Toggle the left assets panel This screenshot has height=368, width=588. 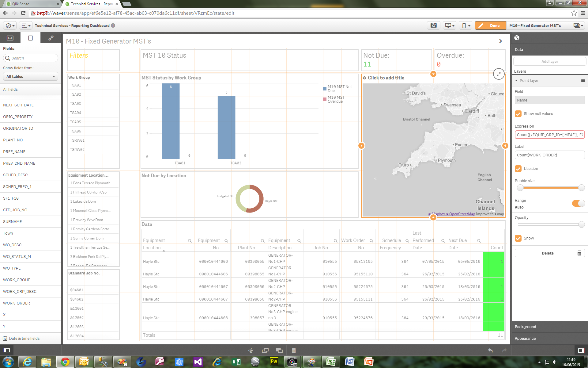(7, 350)
